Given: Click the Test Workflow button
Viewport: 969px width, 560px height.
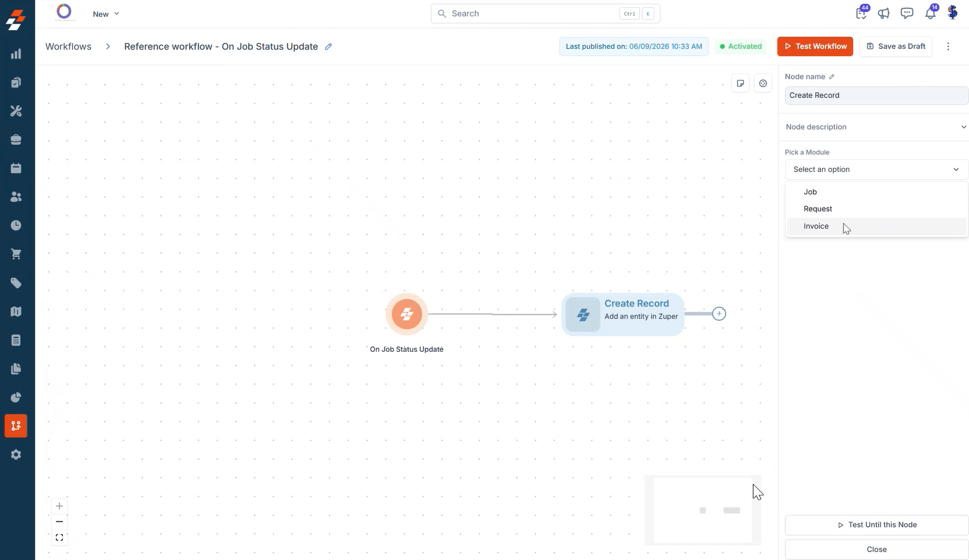Looking at the screenshot, I should point(815,46).
